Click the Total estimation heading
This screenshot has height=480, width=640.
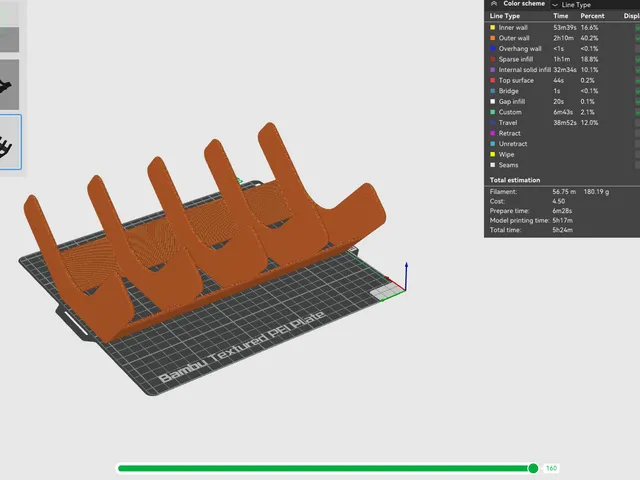tap(515, 180)
